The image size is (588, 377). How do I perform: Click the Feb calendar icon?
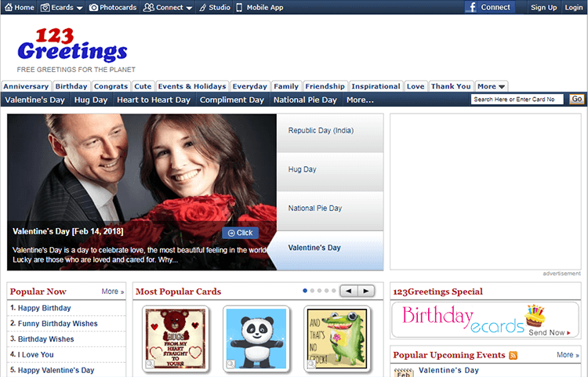click(404, 372)
